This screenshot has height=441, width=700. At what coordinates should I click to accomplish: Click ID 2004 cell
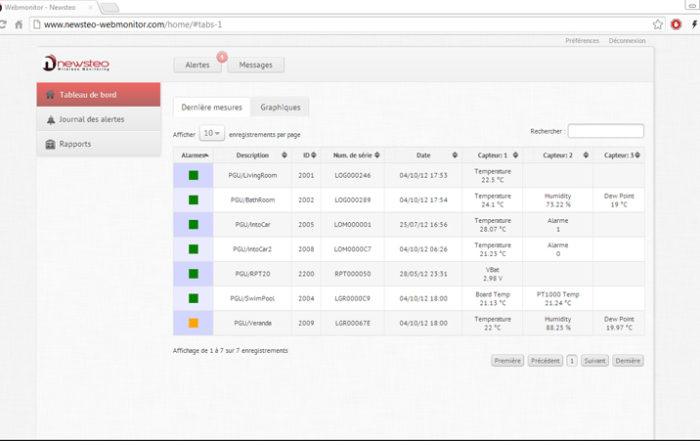coord(306,298)
